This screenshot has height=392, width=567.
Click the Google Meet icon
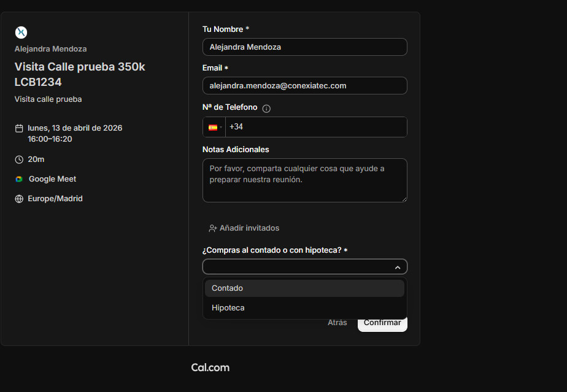click(x=19, y=179)
